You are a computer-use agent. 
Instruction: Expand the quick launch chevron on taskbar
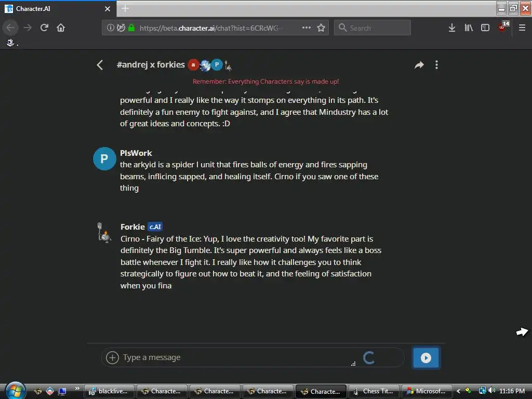point(77,388)
